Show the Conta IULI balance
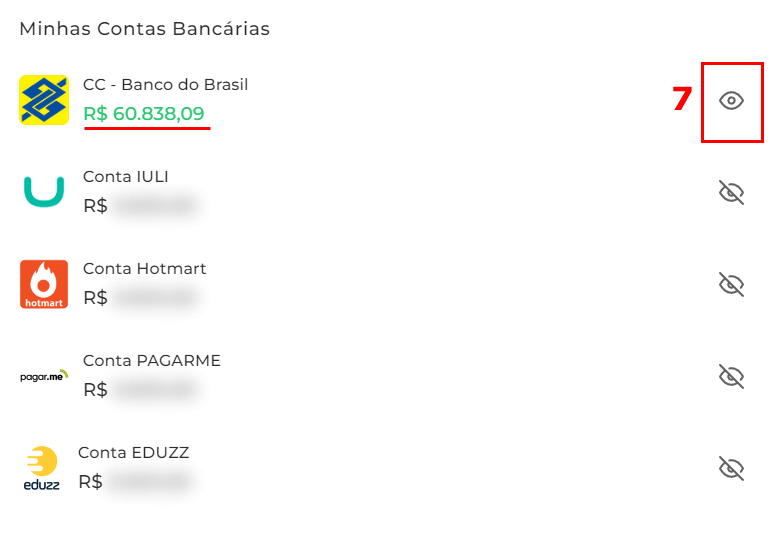772x547 pixels. point(732,193)
